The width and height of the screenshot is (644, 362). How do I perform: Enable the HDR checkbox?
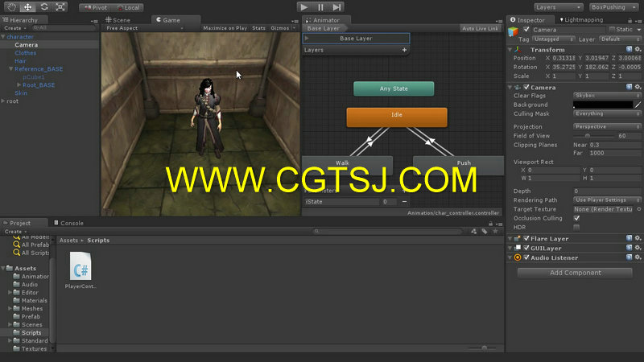[576, 228]
